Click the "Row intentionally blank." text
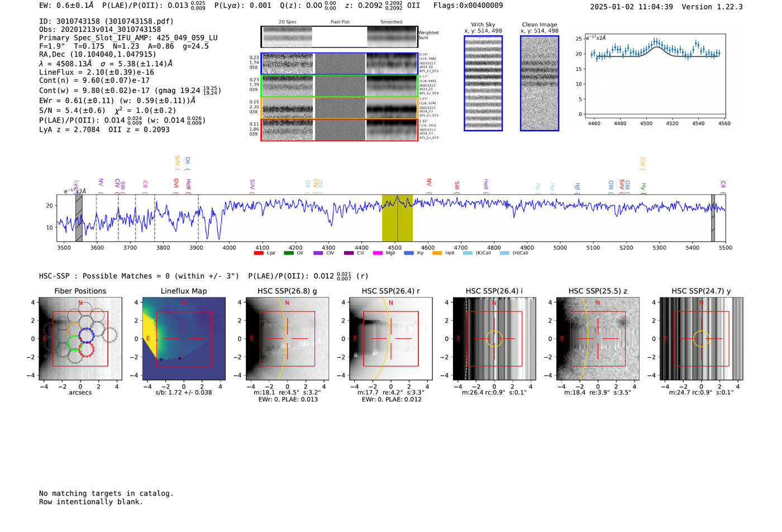This screenshot has height=532, width=782. (91, 502)
